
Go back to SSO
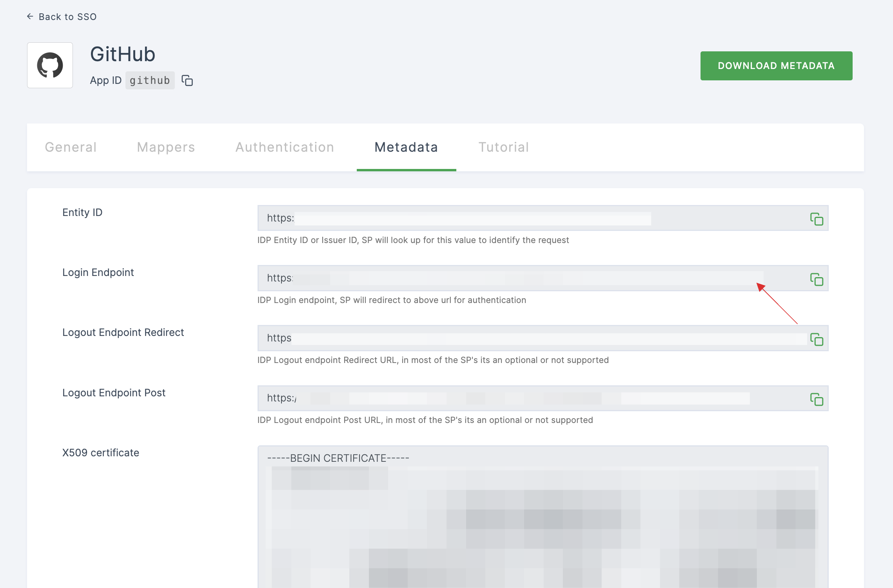(x=62, y=16)
